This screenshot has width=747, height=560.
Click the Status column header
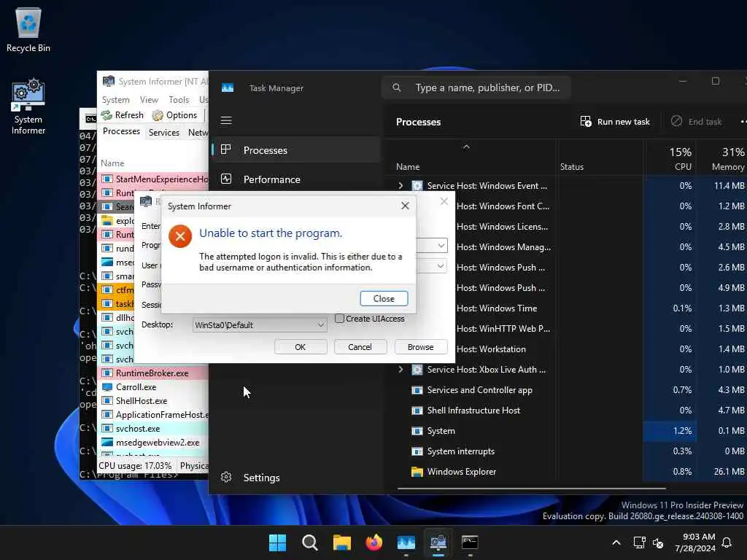coord(572,167)
